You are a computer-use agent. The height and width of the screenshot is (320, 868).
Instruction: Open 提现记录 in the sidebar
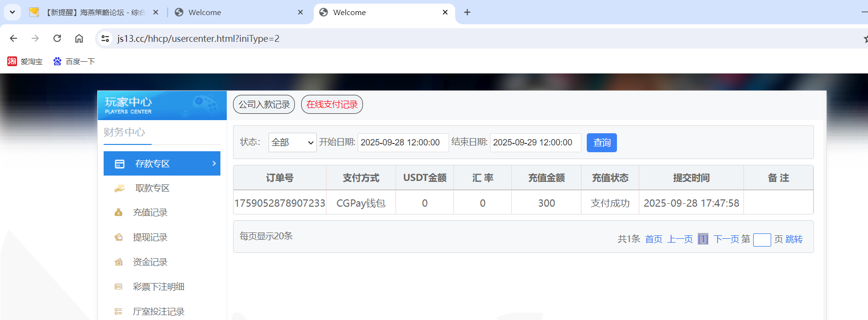tap(150, 237)
